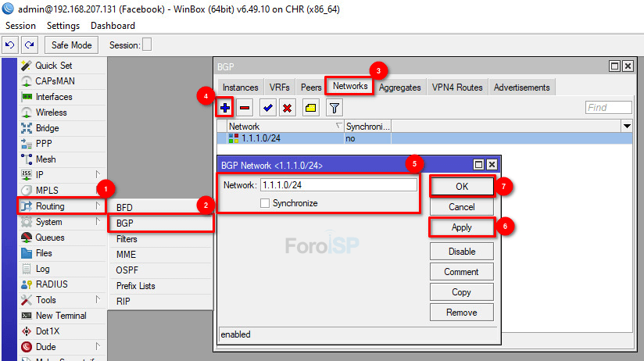Select RIP in Routing submenu
644x361 pixels.
(161, 301)
